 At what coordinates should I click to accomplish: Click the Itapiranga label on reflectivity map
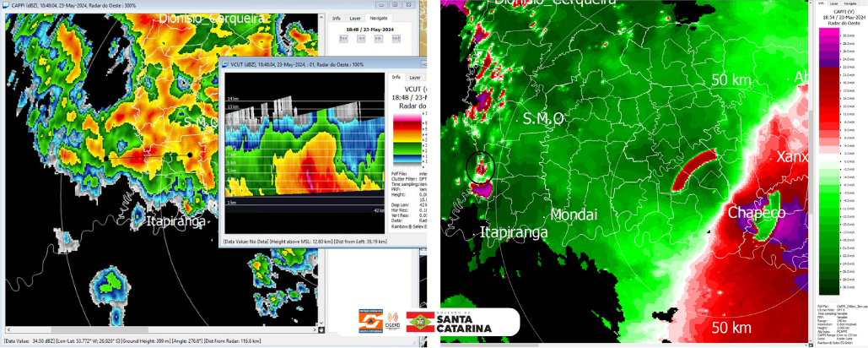click(176, 221)
